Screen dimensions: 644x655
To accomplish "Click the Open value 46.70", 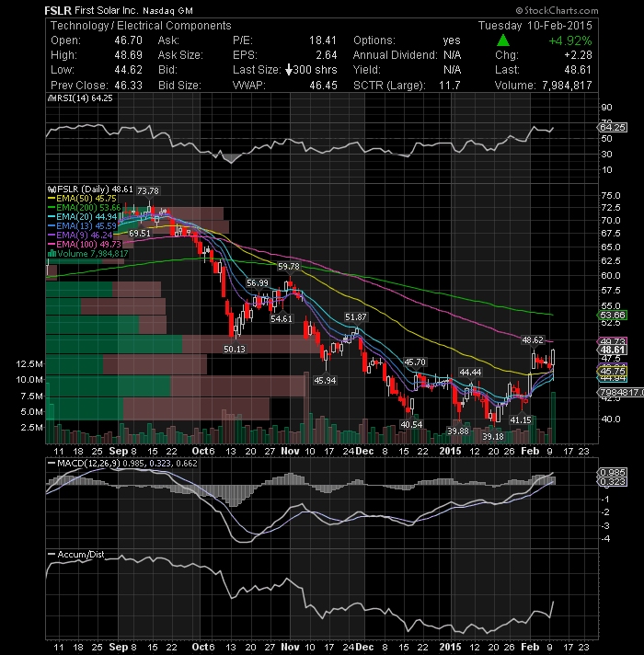I will point(128,40).
